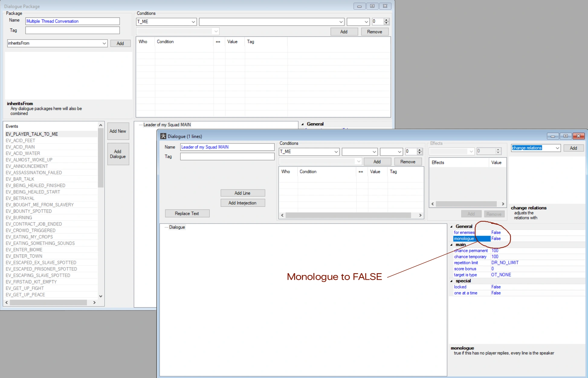
Task: Click the Add New button
Action: coord(118,131)
